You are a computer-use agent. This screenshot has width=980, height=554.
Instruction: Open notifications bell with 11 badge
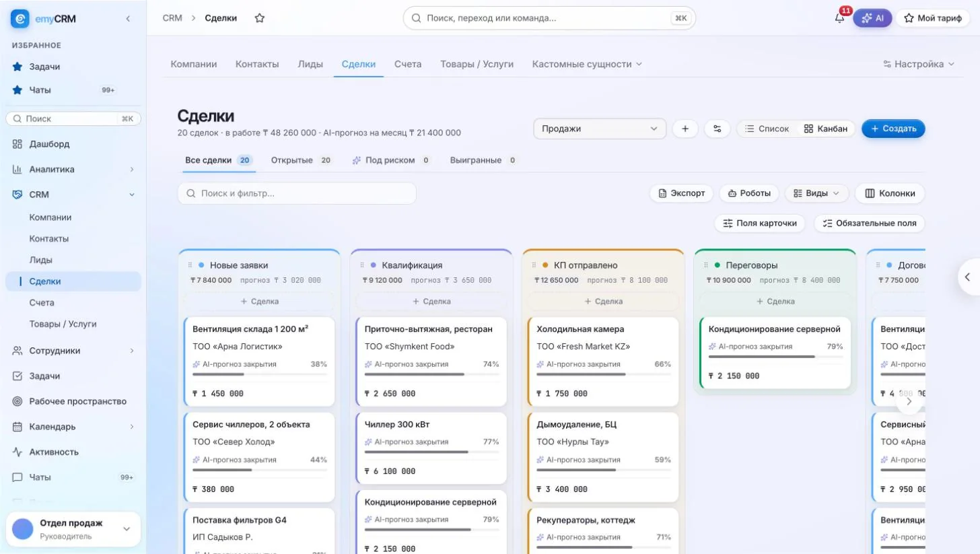(x=839, y=18)
